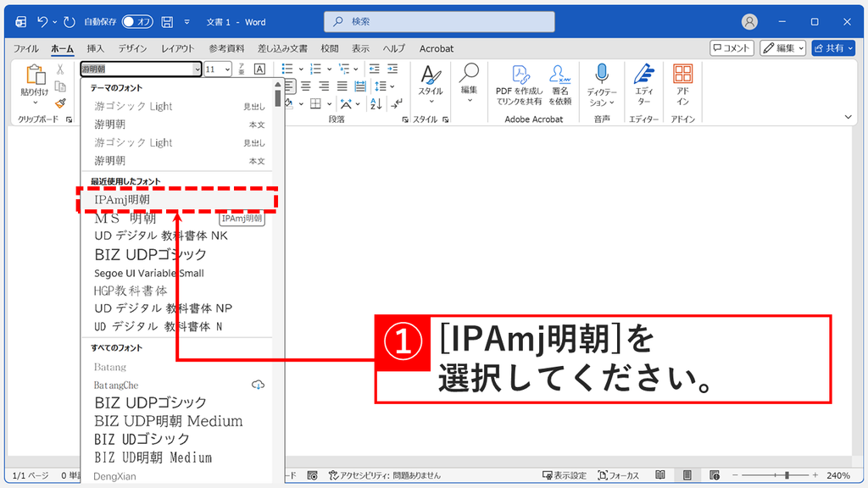Click the sort A-Z icon
This screenshot has width=868, height=488.
tap(376, 104)
